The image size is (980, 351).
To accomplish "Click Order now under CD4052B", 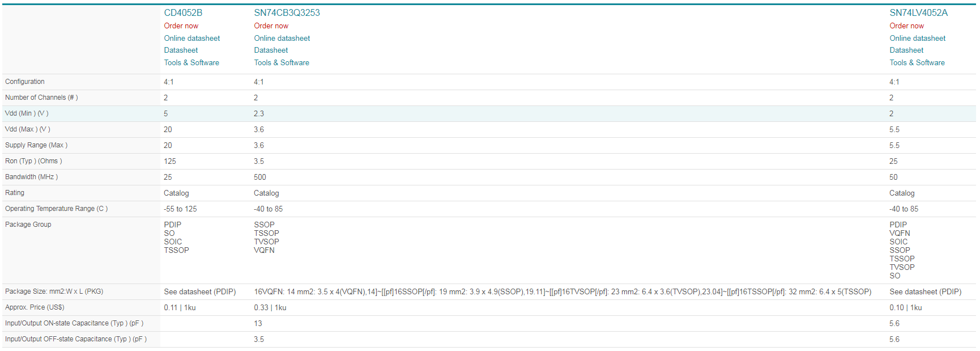I will [x=181, y=26].
